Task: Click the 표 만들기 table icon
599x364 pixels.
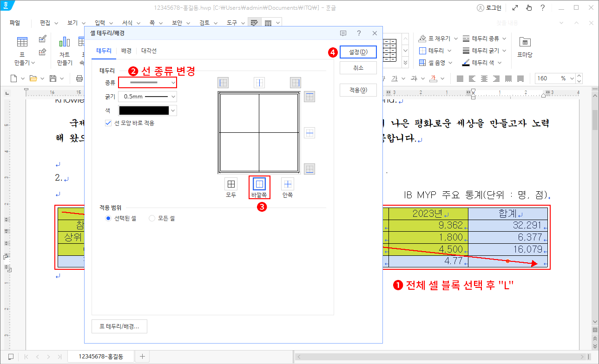Action: point(22,43)
